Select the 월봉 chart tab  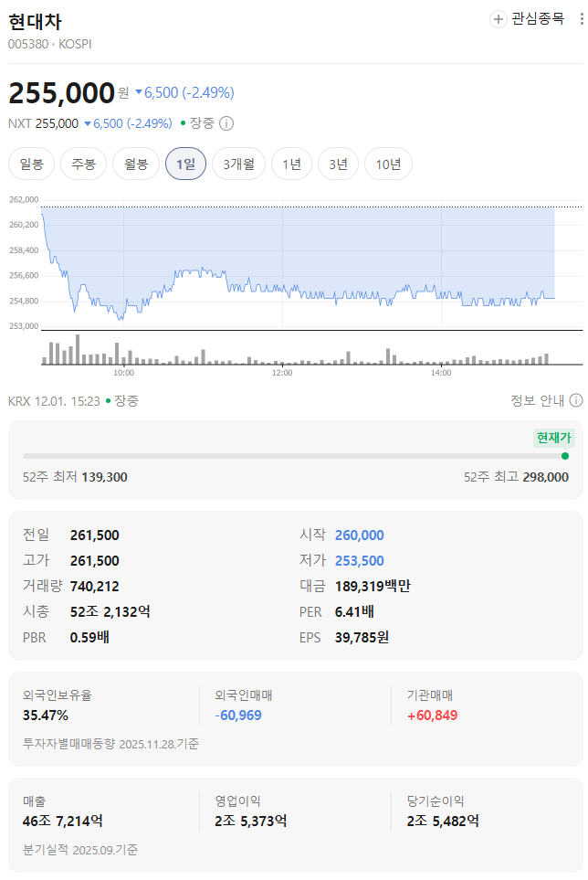[136, 164]
